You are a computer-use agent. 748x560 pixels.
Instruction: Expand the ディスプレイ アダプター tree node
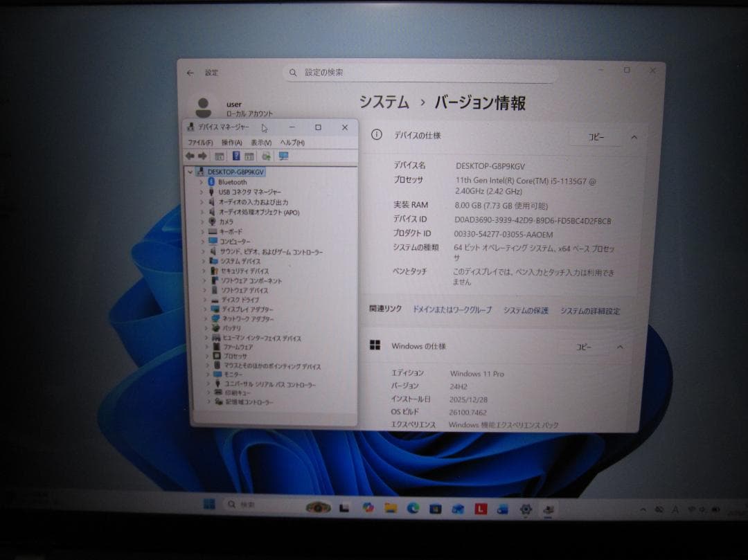204,309
